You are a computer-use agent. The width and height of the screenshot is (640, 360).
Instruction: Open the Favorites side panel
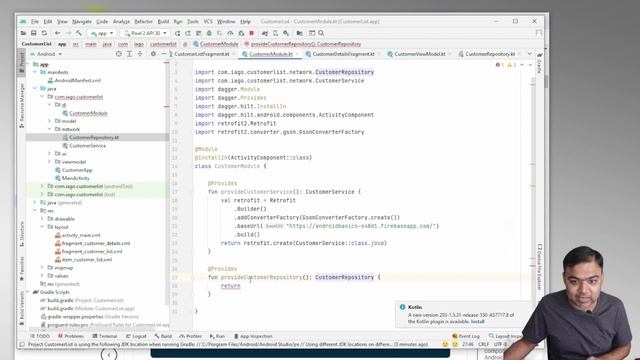point(22,268)
